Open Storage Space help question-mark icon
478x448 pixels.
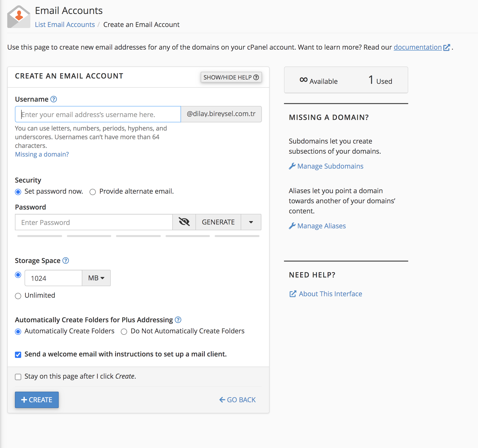(x=66, y=261)
